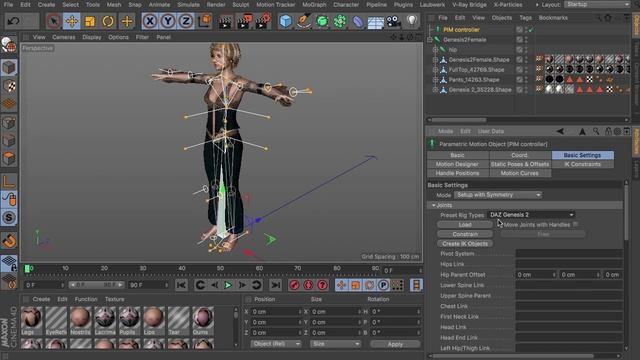Open the Layout Startup dropdown

598,4
